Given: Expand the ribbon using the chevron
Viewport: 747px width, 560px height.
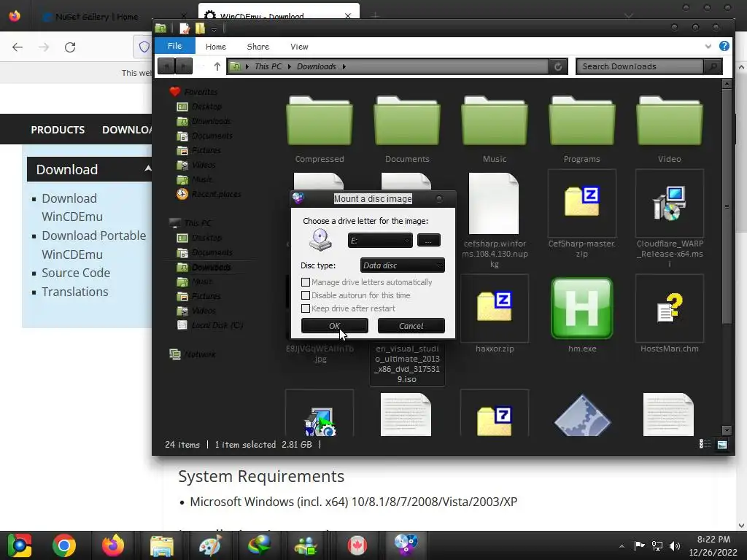Looking at the screenshot, I should (x=708, y=46).
